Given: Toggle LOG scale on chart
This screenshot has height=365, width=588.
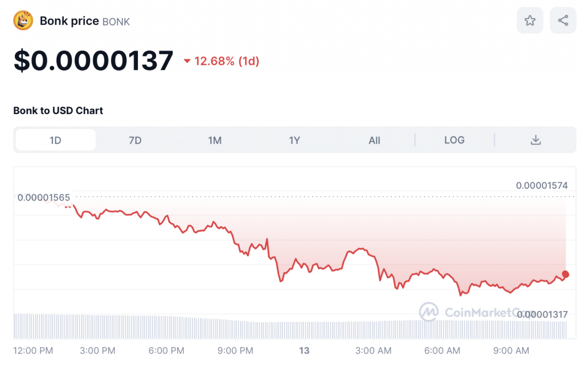Looking at the screenshot, I should click(x=454, y=140).
